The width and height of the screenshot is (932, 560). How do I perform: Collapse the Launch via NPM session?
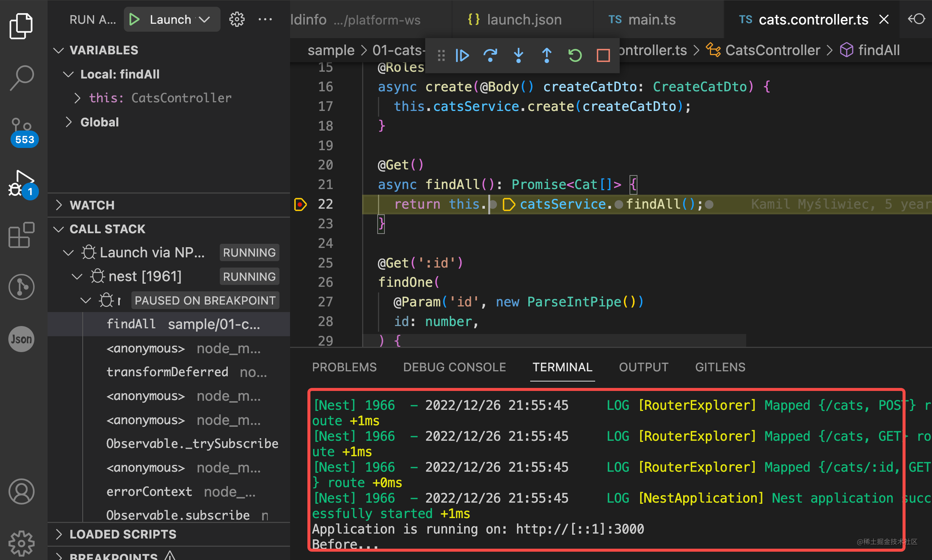click(x=68, y=252)
